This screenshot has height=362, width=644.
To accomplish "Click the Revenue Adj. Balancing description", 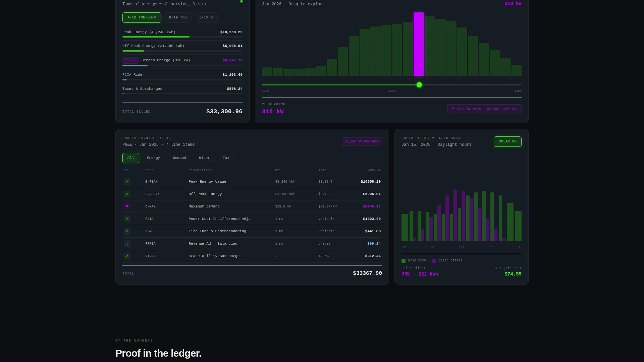I will tap(213, 244).
